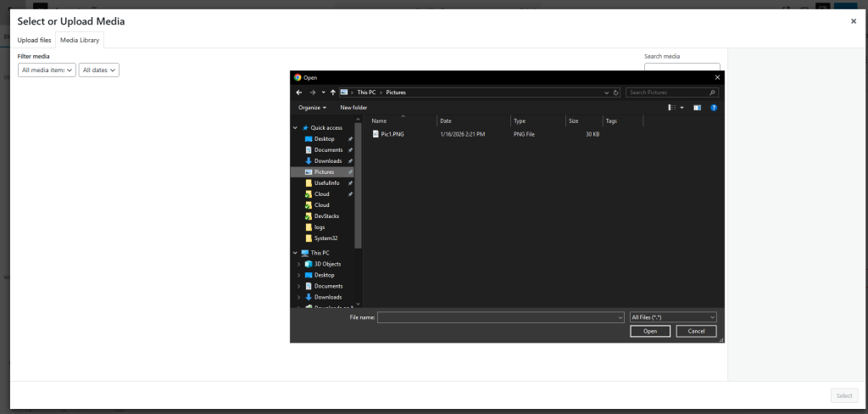Click the File name input field
Screen dimensions: 868x414
pos(500,317)
